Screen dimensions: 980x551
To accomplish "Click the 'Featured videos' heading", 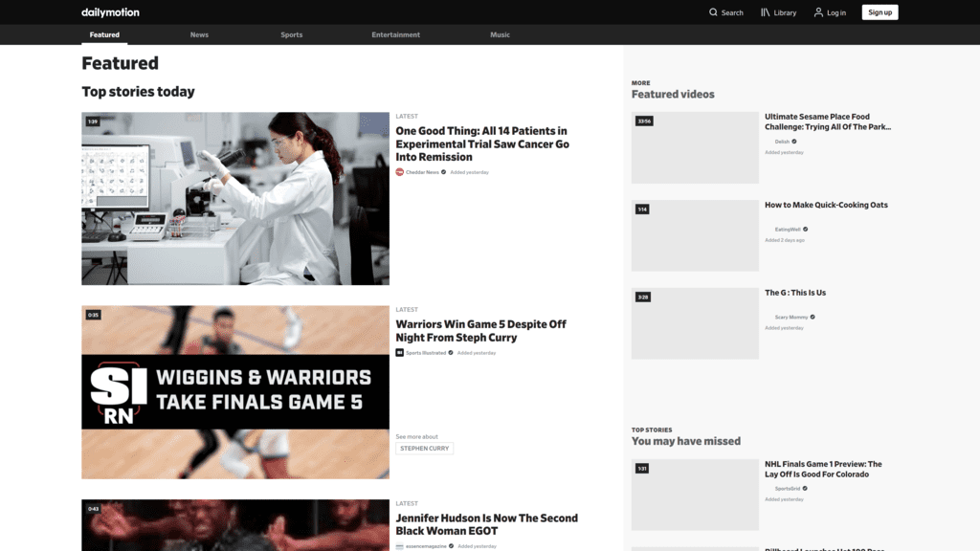I will click(673, 95).
